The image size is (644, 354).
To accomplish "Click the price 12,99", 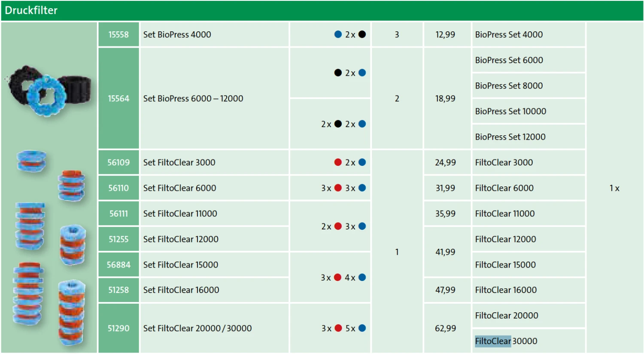I will 445,35.
